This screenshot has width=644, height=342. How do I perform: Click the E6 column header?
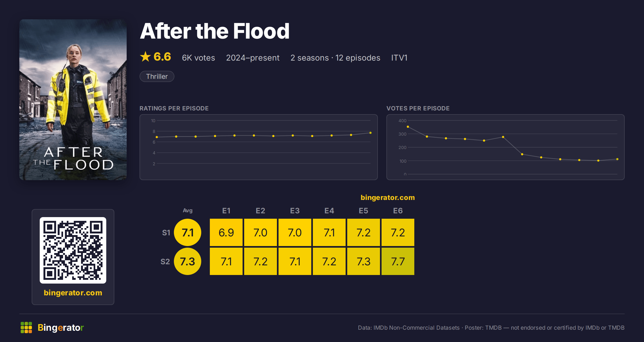pyautogui.click(x=398, y=211)
